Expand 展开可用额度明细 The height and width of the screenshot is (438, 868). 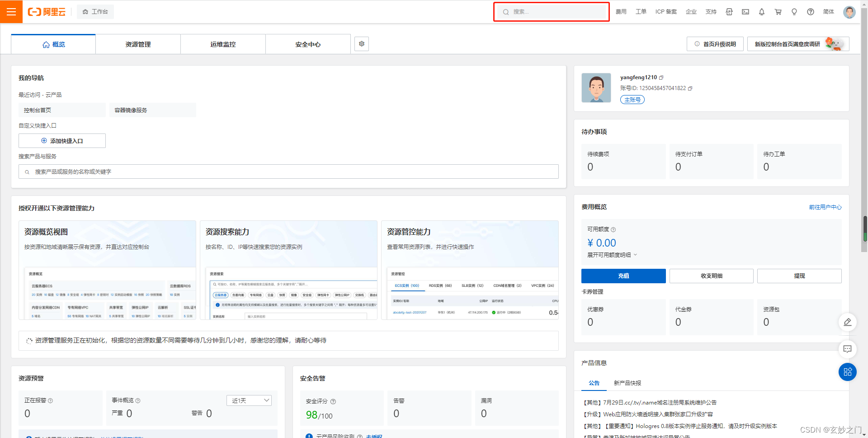click(612, 255)
